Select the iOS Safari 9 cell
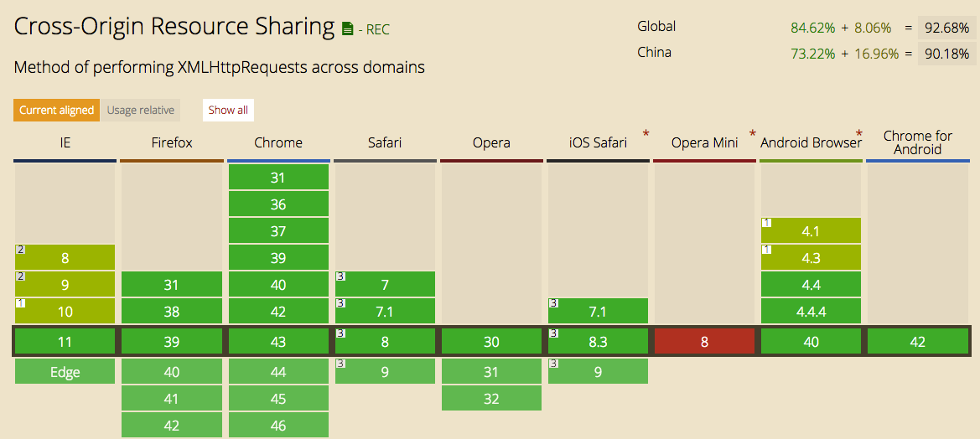The width and height of the screenshot is (980, 439). (x=598, y=371)
